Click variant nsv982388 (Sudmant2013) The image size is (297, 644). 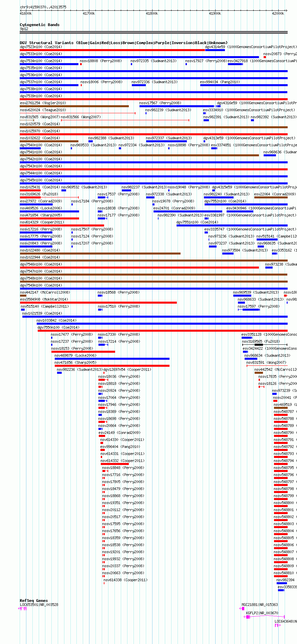click(111, 138)
